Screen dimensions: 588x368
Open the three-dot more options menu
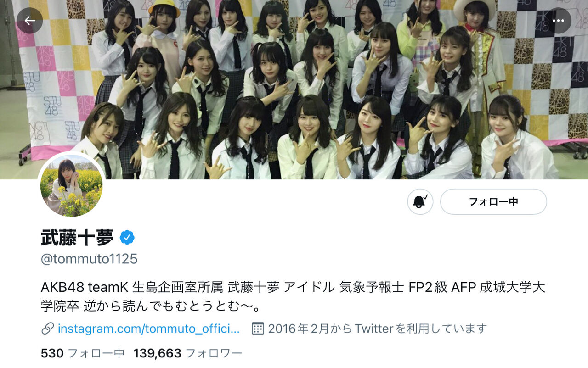[x=558, y=21]
